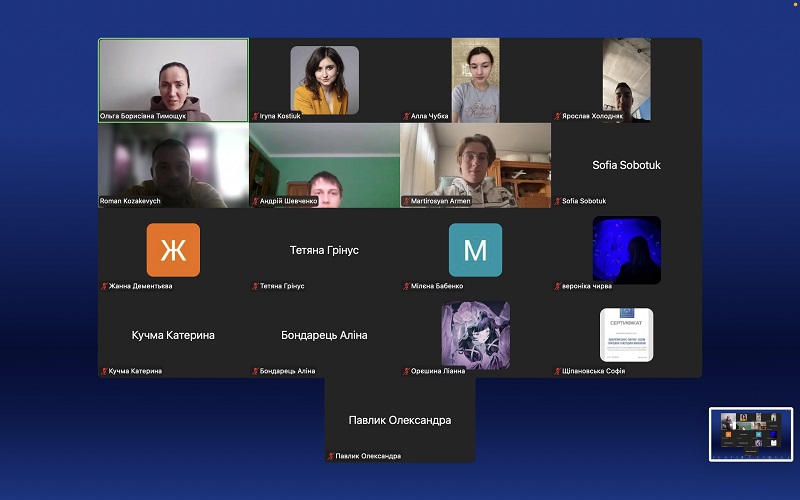This screenshot has width=800, height=500.
Task: Click Iryna Kostiuk's profile photo
Action: click(x=324, y=80)
